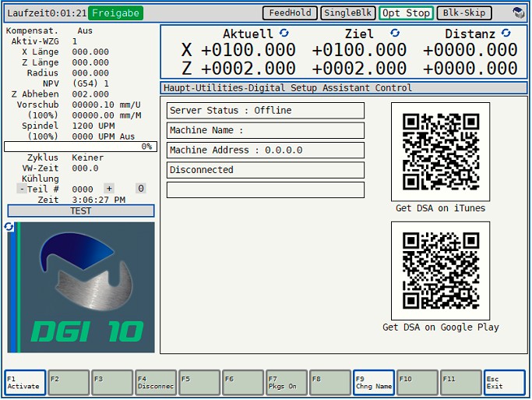Click the Radius 000.000 value
The height and width of the screenshot is (400, 532).
pyautogui.click(x=90, y=73)
